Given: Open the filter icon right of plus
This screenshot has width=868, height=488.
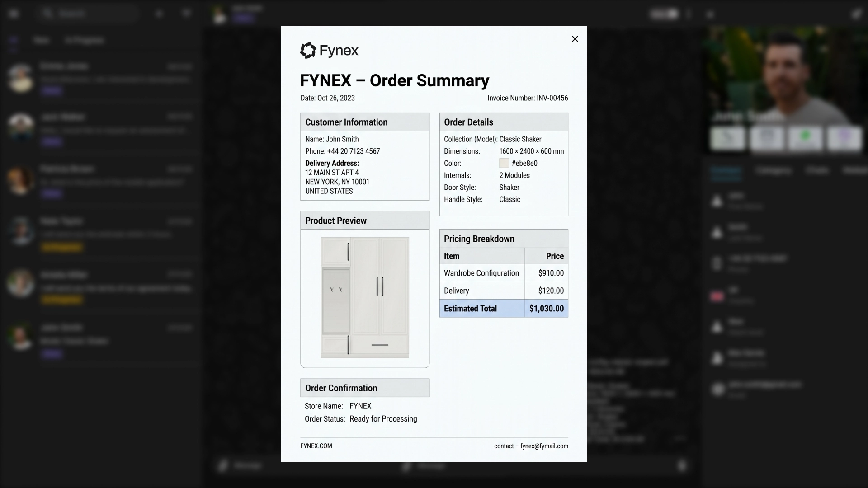Looking at the screenshot, I should tap(187, 13).
